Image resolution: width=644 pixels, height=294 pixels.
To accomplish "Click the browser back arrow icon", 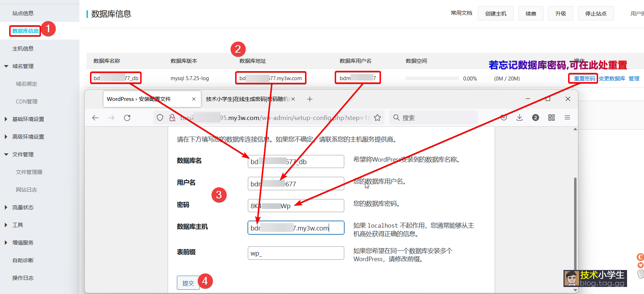I will coord(95,118).
